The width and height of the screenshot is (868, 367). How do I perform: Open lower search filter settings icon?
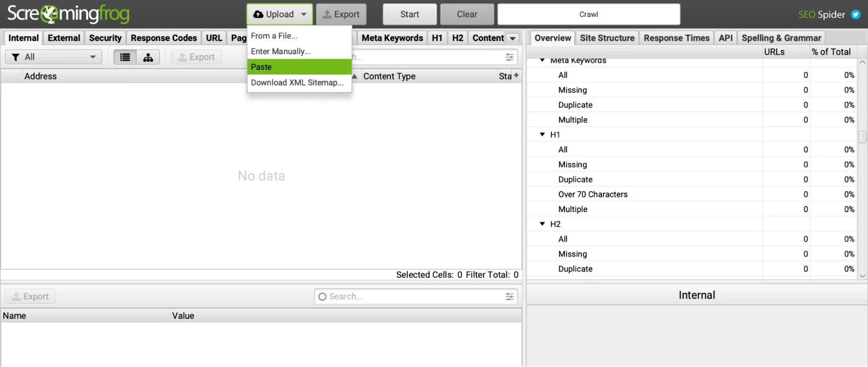point(509,297)
